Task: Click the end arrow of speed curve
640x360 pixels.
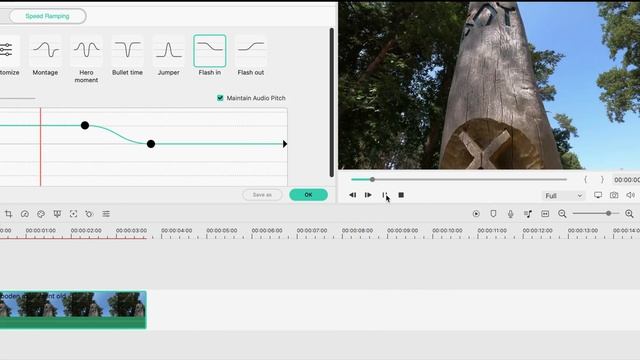Action: tap(285, 144)
